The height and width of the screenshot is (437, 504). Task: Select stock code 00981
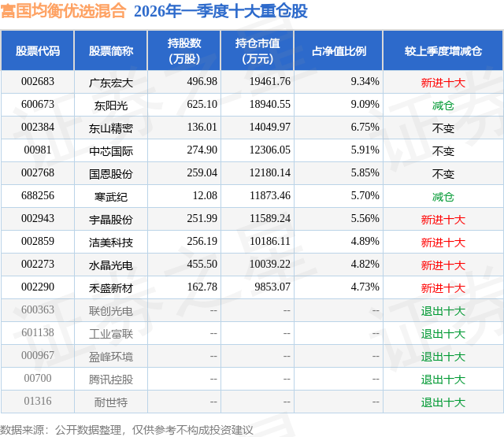(x=38, y=150)
